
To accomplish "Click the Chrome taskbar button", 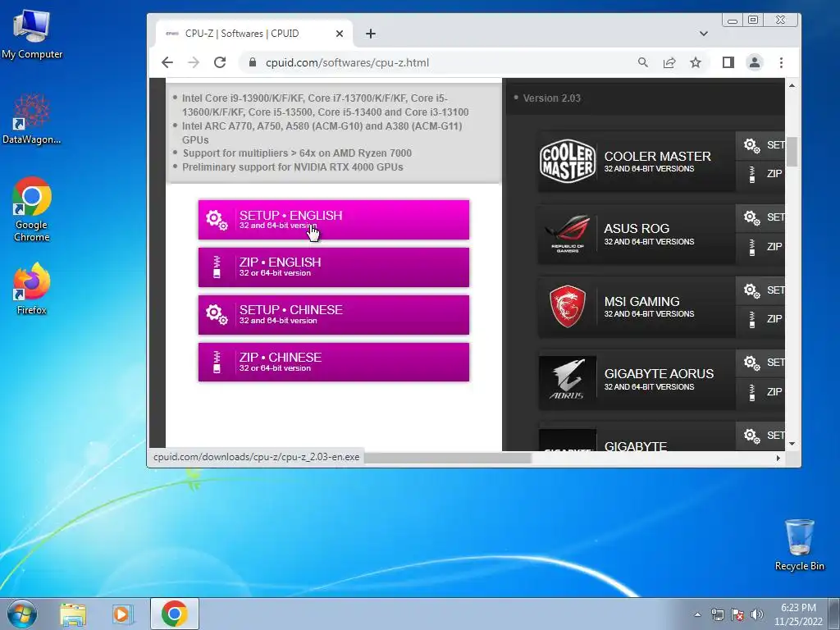I will coord(174,614).
